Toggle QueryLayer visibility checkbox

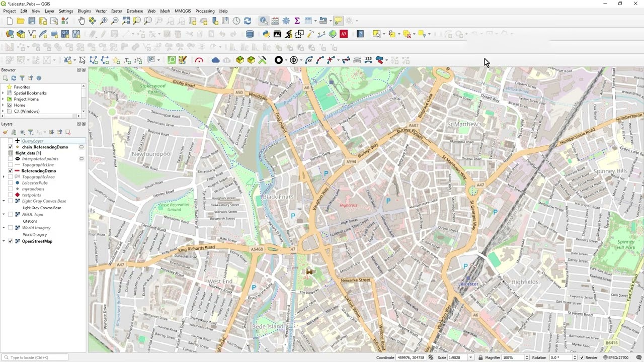pyautogui.click(x=11, y=141)
